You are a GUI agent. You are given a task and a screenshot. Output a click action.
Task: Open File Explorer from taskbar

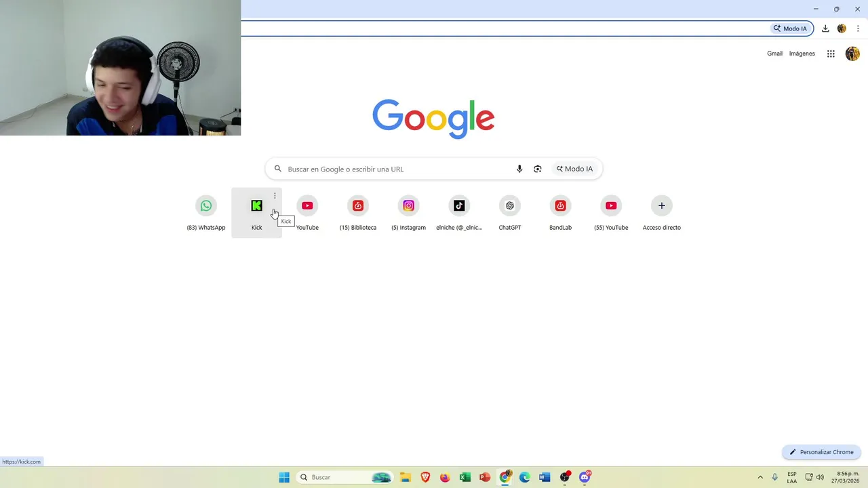(x=406, y=477)
